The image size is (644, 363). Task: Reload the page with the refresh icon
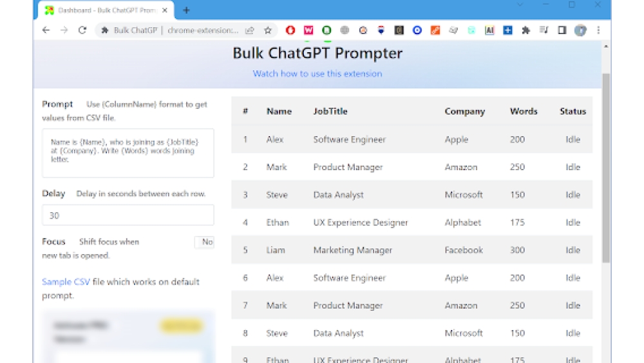[82, 30]
